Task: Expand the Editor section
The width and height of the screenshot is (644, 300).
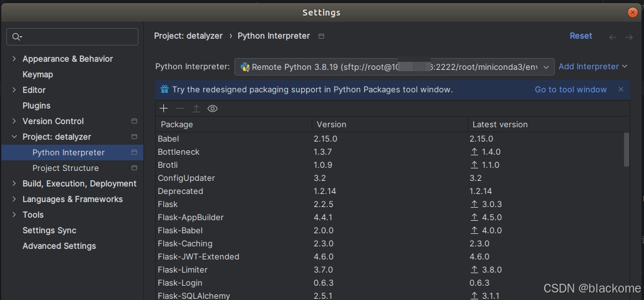Action: pyautogui.click(x=14, y=90)
